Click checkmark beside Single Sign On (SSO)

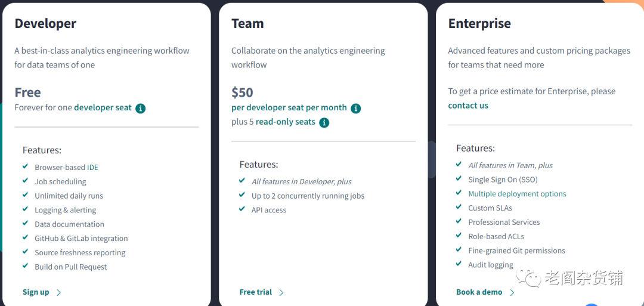pyautogui.click(x=459, y=179)
